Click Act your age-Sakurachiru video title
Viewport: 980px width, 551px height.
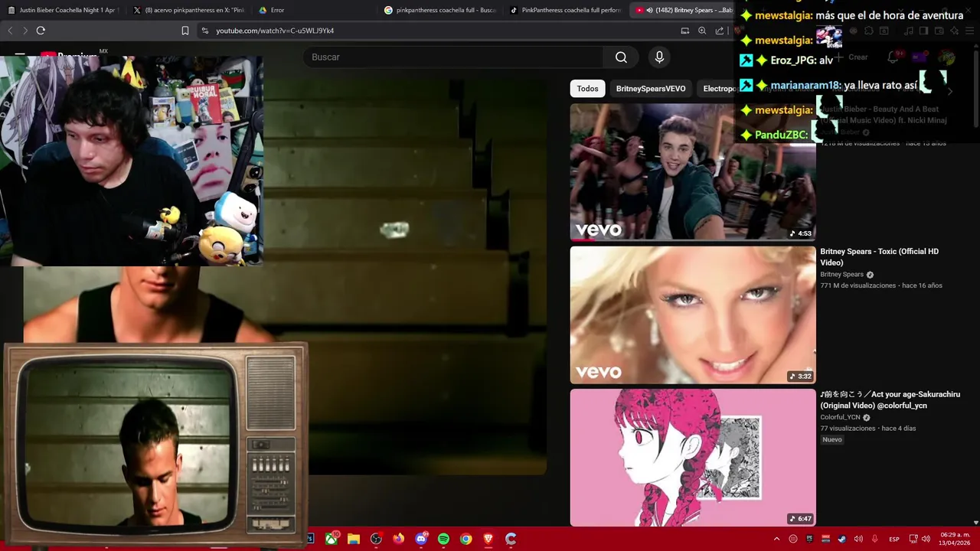click(x=890, y=399)
